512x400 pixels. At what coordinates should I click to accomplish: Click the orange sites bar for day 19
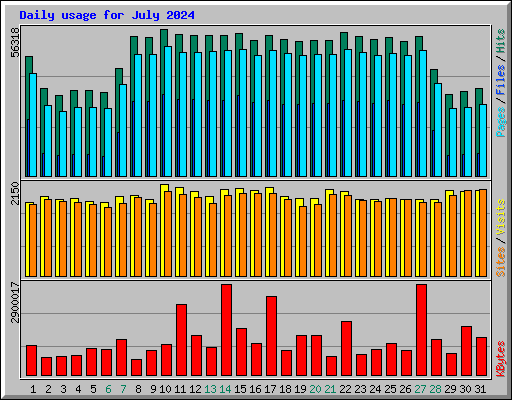click(303, 242)
